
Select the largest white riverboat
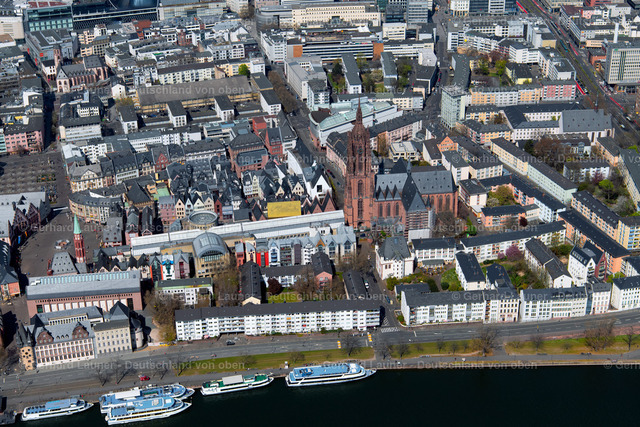[328, 374]
